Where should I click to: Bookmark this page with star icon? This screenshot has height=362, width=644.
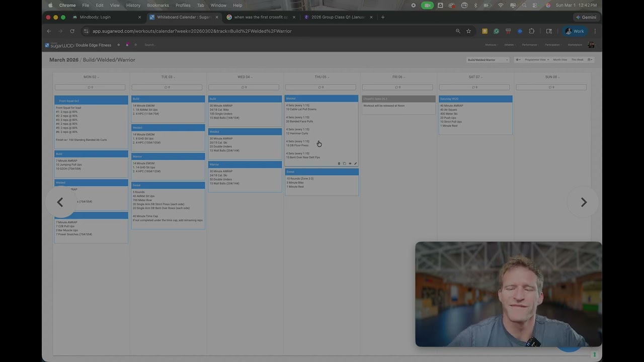coord(468,31)
